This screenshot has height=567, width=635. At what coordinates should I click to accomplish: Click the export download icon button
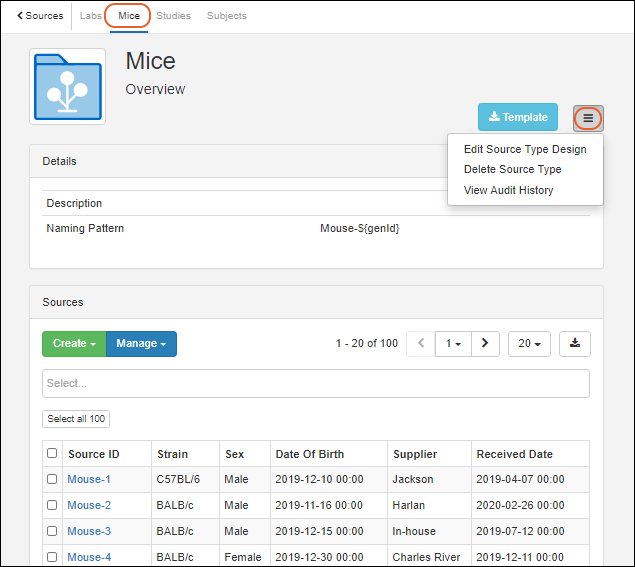(x=575, y=343)
